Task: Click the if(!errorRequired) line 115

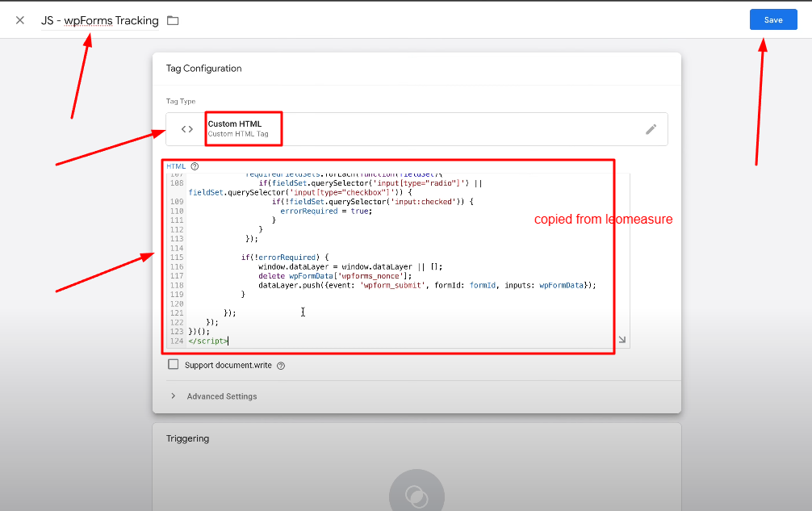Action: click(285, 258)
